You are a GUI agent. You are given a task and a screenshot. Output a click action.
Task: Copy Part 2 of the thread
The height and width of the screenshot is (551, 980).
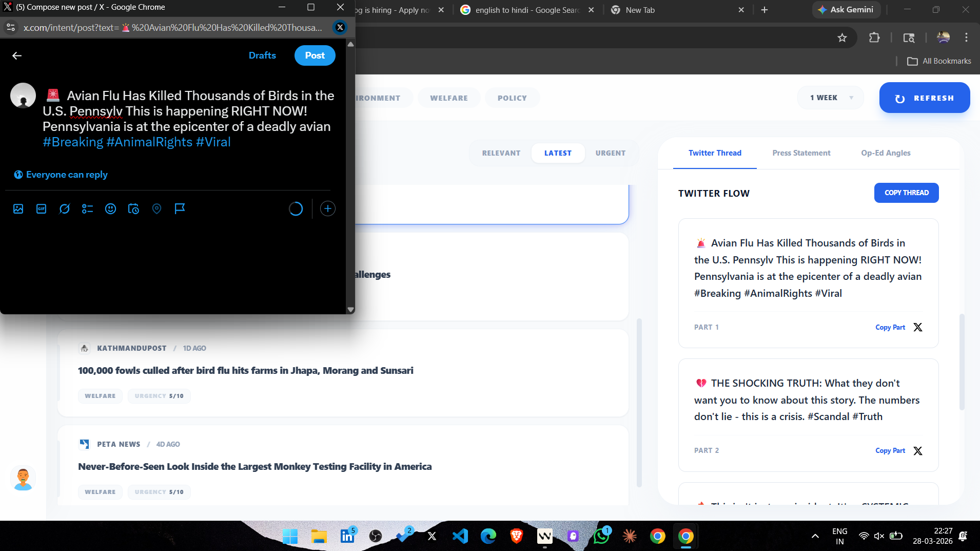[x=890, y=450]
